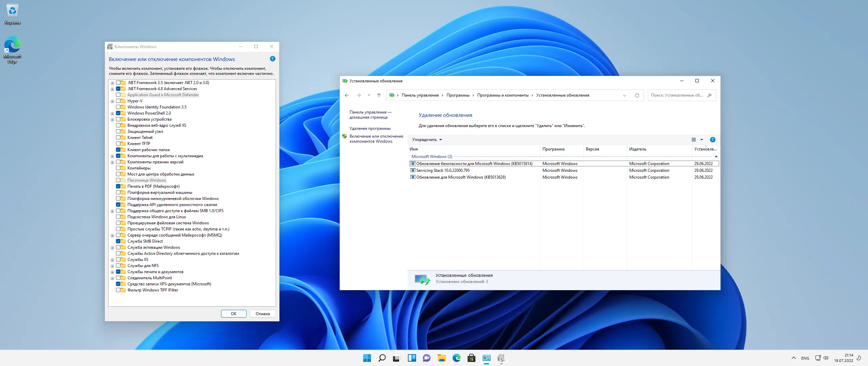Click the blue help icon in Windows Components dialog
The image size is (868, 366).
[x=272, y=59]
